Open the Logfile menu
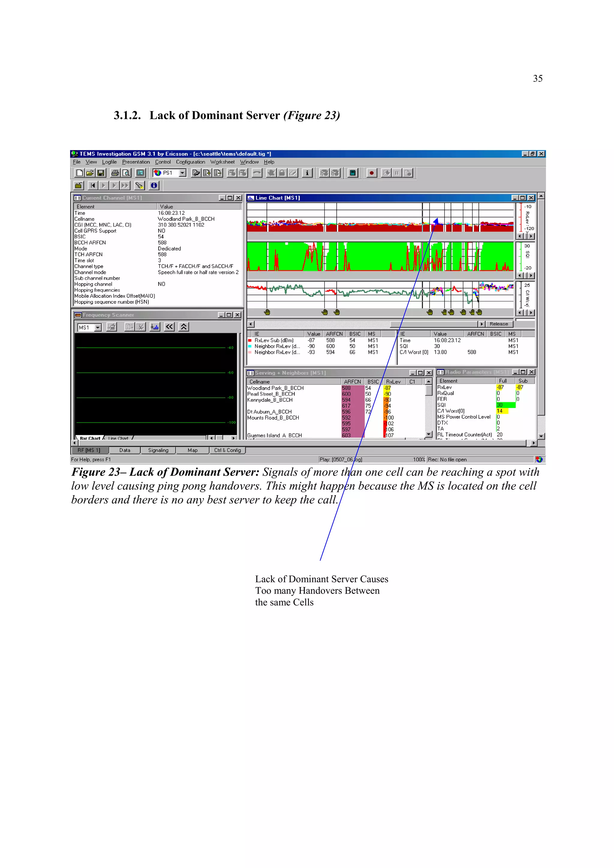This screenshot has height=868, width=614. click(109, 162)
